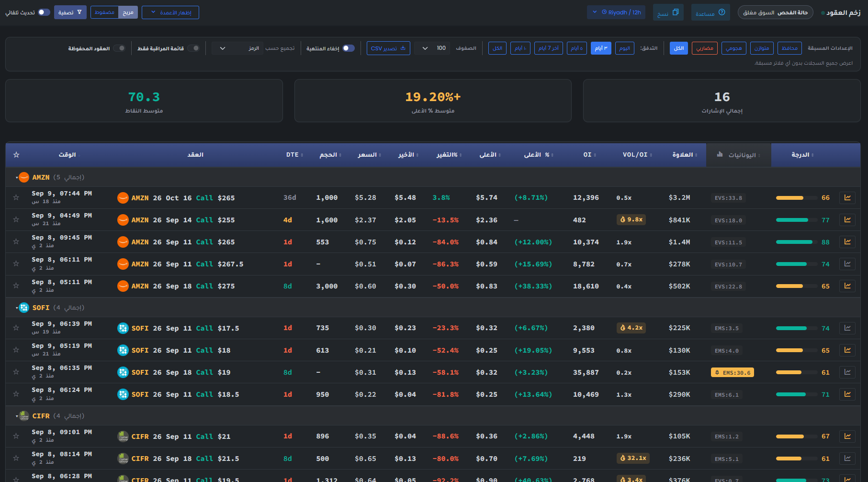The image size is (868, 482).
Task: Click the AMZN logo in group header
Action: click(24, 177)
